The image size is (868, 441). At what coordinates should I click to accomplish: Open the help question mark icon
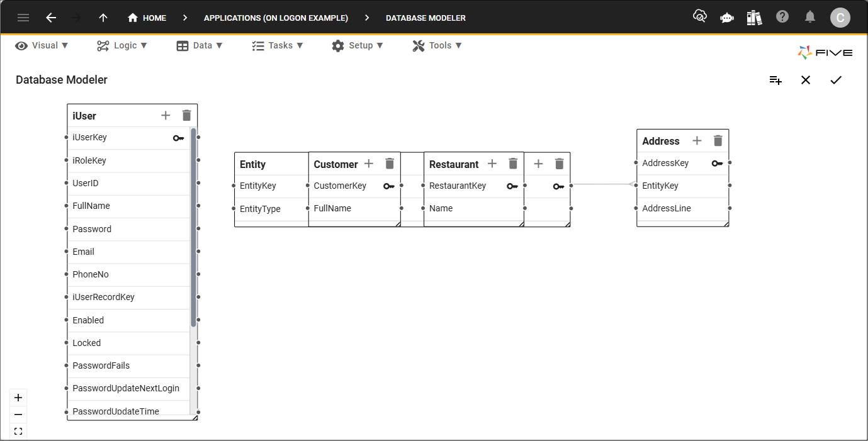point(782,17)
